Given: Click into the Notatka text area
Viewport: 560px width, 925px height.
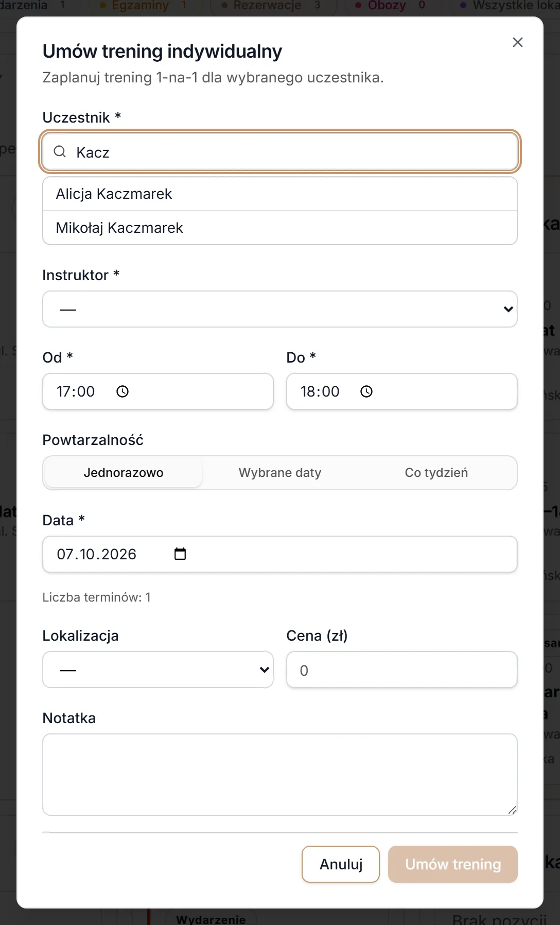Looking at the screenshot, I should pyautogui.click(x=280, y=775).
